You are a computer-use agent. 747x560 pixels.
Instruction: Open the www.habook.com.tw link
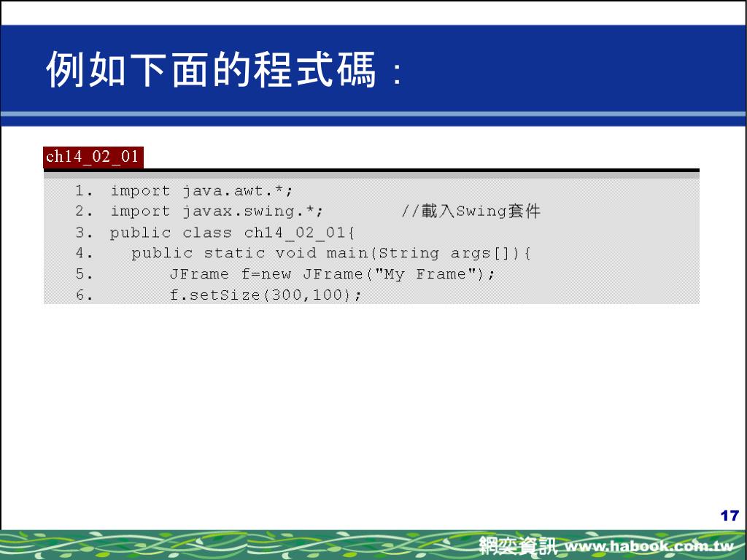(649, 546)
